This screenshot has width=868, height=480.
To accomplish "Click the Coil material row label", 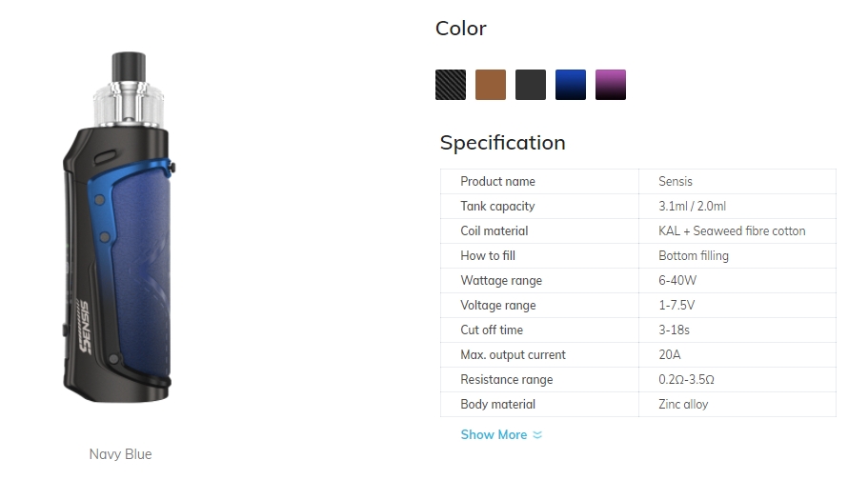I will pos(495,230).
